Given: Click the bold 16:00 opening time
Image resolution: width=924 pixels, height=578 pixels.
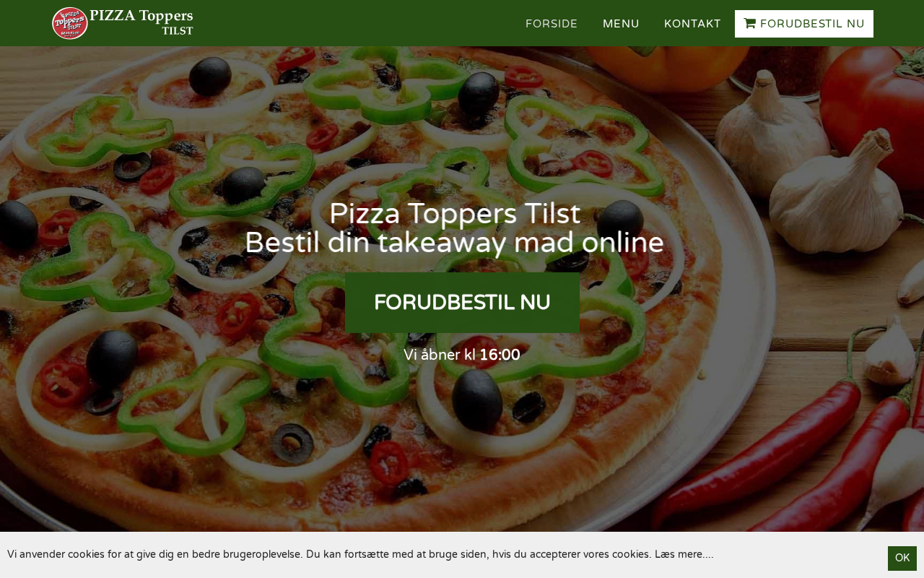Looking at the screenshot, I should tap(500, 355).
